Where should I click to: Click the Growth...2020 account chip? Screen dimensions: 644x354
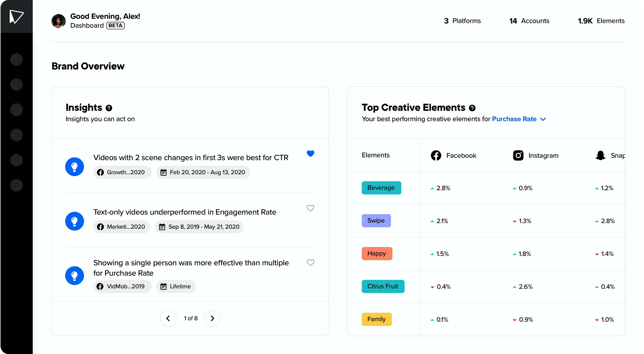[x=122, y=173]
